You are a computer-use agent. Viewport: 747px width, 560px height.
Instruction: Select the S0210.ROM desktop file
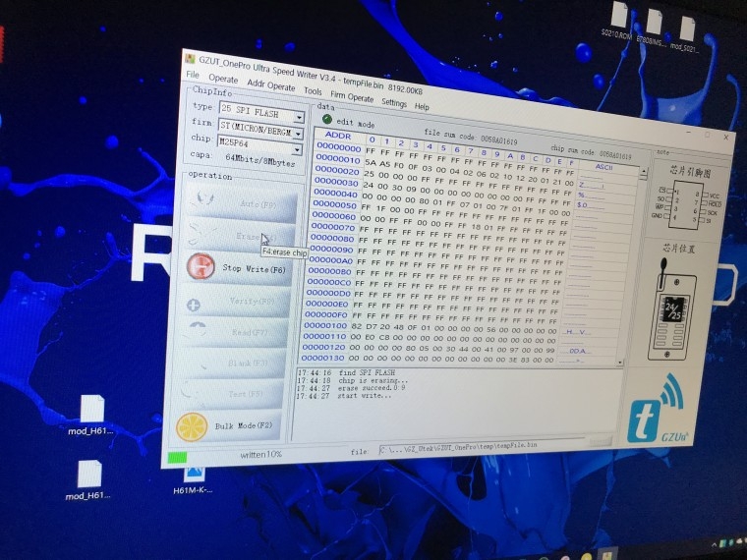point(617,22)
